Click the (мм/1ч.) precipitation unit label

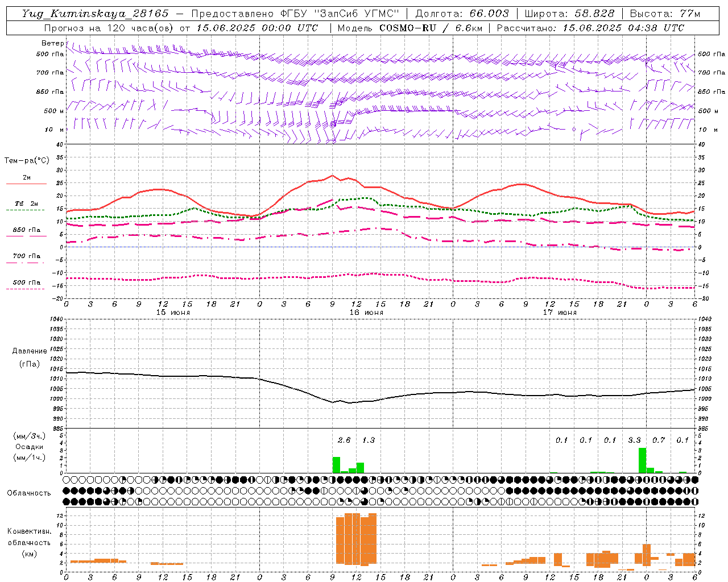coord(30,458)
